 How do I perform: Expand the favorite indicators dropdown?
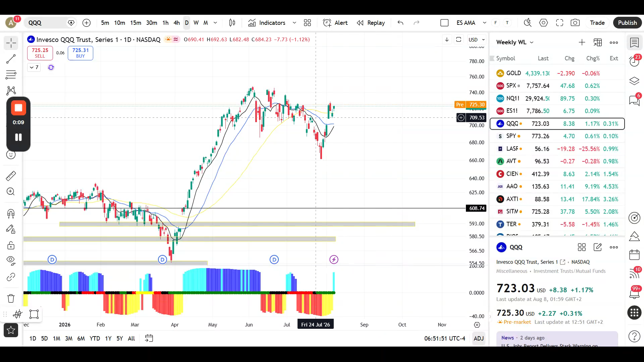click(x=294, y=23)
